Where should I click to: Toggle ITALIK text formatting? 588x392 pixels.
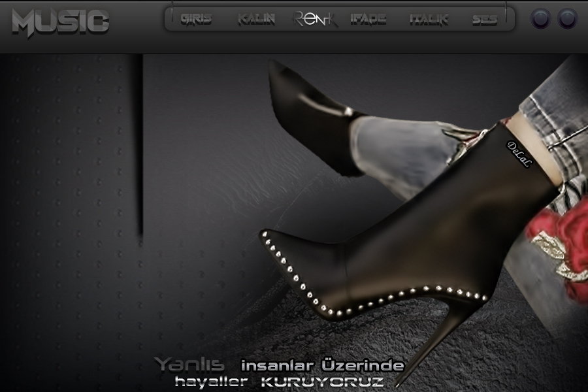point(429,20)
